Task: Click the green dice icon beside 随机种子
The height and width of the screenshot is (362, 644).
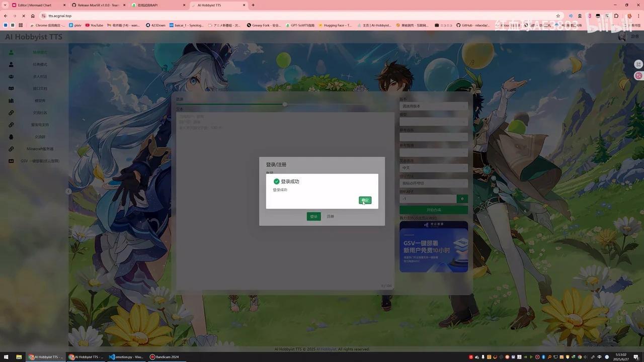Action: (x=461, y=199)
